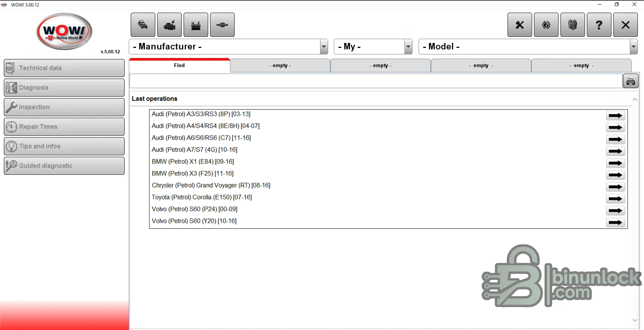Open arrow for Volvo S60 (P24)
The image size is (644, 330).
(x=615, y=210)
